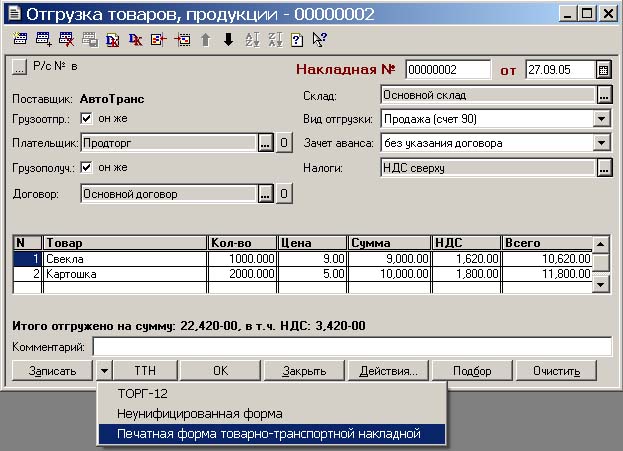623x451 pixels.
Task: Open the help document icon
Action: pos(297,40)
